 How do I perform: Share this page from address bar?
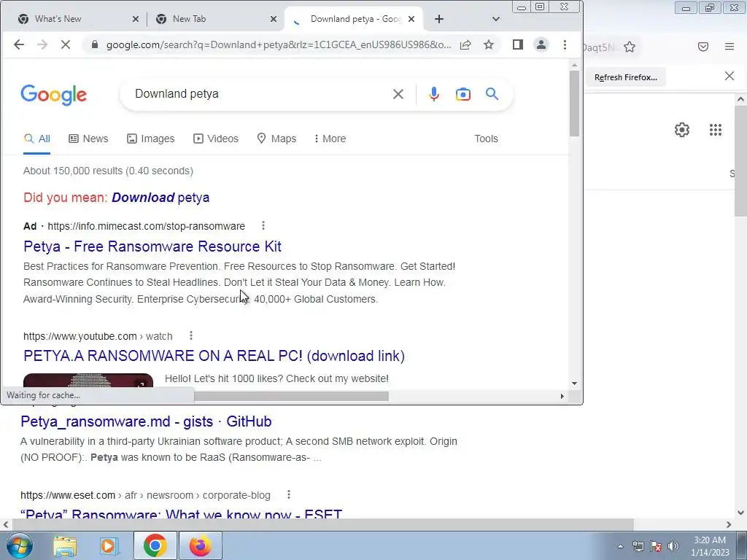pyautogui.click(x=465, y=44)
